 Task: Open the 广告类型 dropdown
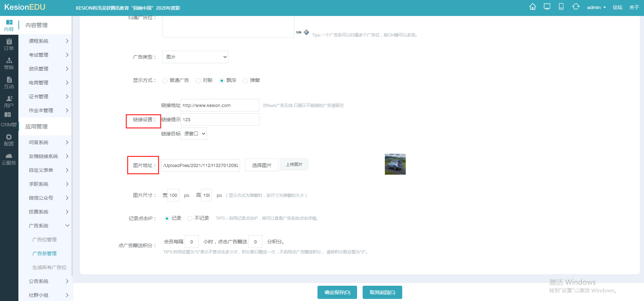(x=195, y=57)
